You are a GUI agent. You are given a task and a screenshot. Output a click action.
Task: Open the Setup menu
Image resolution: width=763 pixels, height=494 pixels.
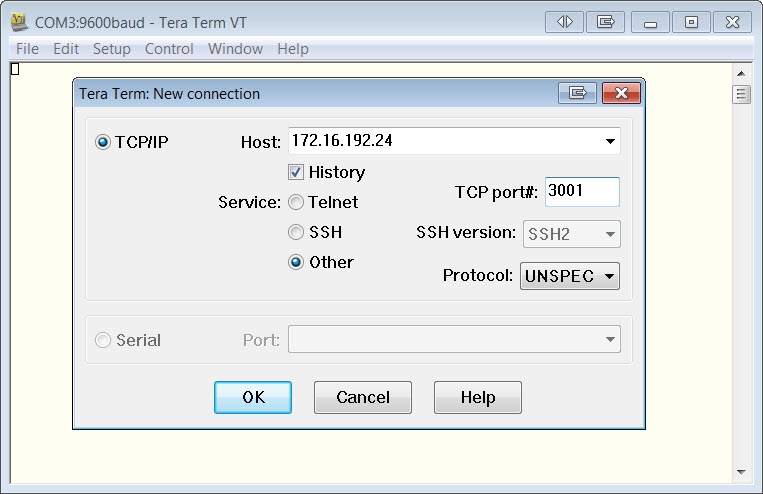coord(111,48)
